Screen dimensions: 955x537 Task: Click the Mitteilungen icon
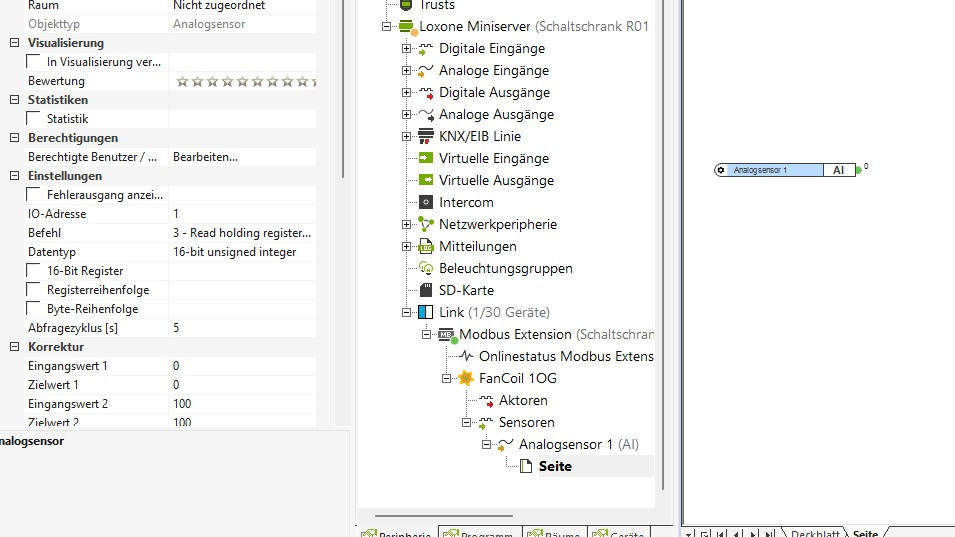[x=426, y=246]
